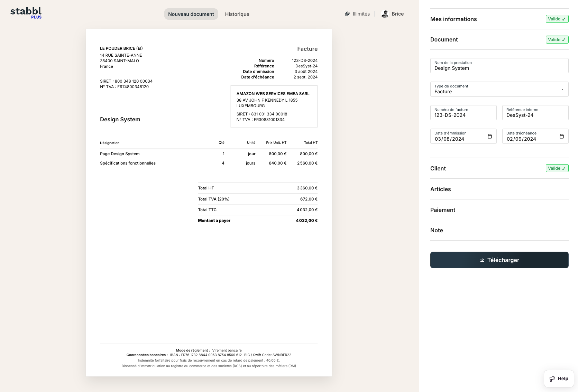Click the 38 AV JOHN F KENNEDY address line
The image size is (578, 392).
(267, 100)
